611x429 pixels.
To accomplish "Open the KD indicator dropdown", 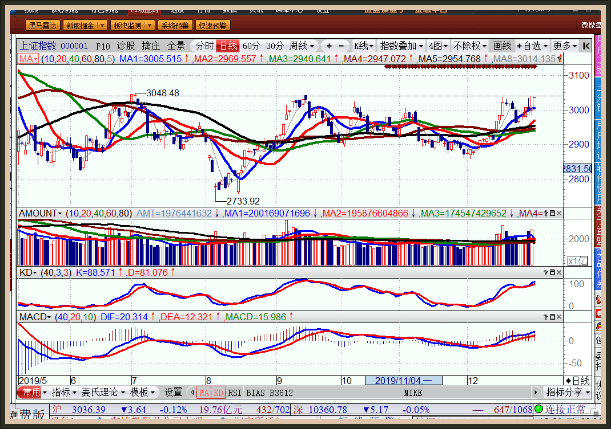I will pos(28,273).
